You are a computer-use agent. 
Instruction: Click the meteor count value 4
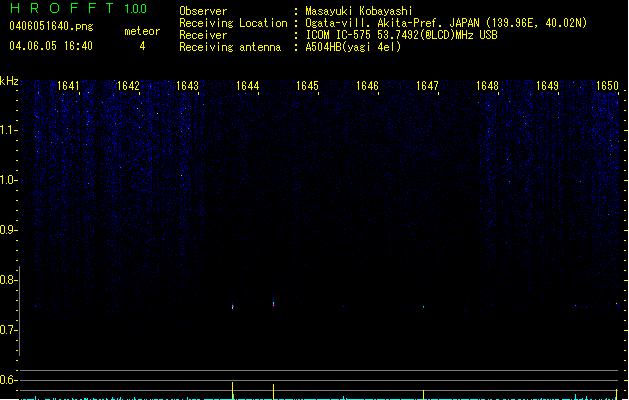click(x=142, y=46)
